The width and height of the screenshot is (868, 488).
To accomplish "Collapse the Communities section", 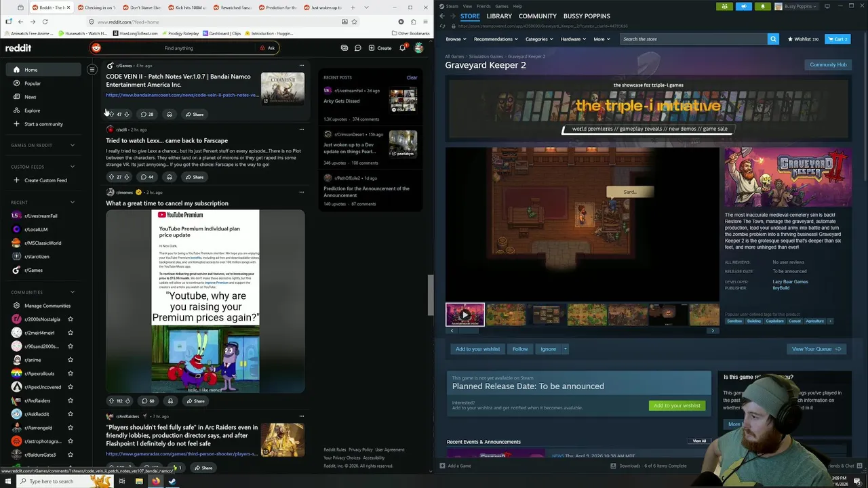I will click(73, 292).
